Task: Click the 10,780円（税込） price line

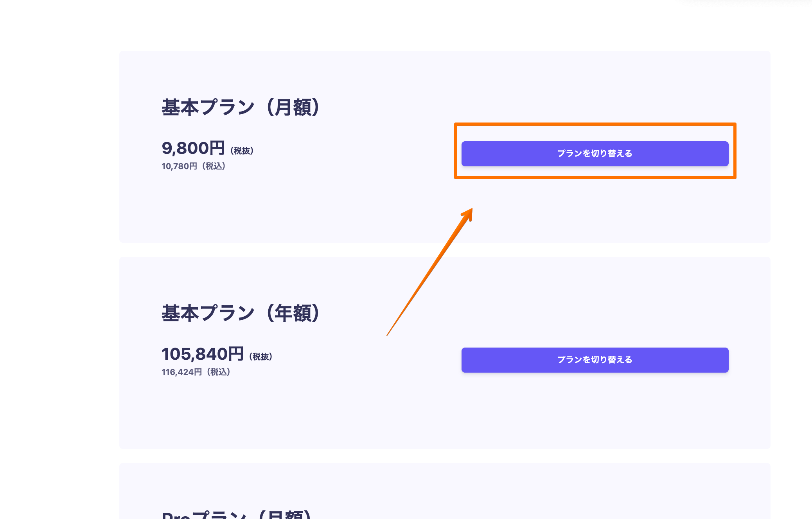Action: coord(194,166)
